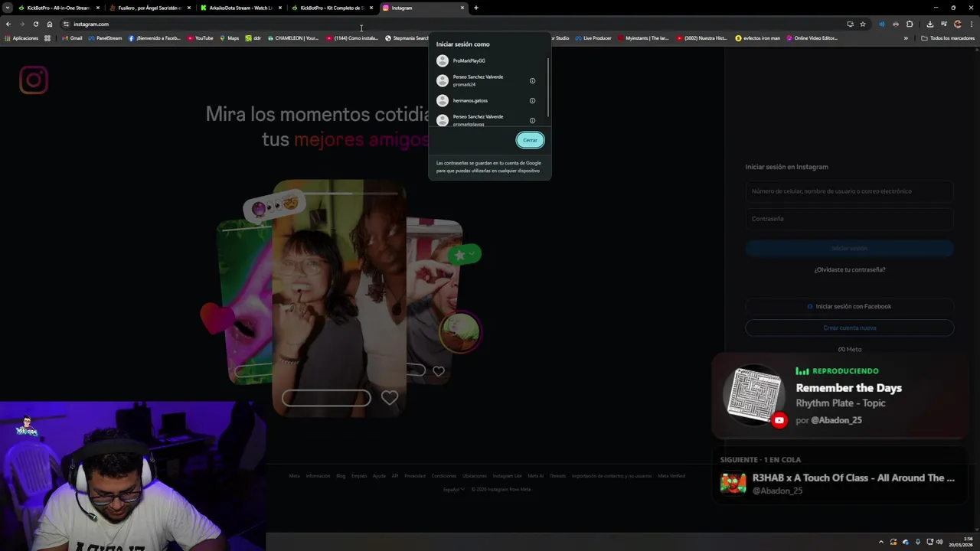Open the Live Producer bookmark
980x551 pixels.
pos(593,38)
